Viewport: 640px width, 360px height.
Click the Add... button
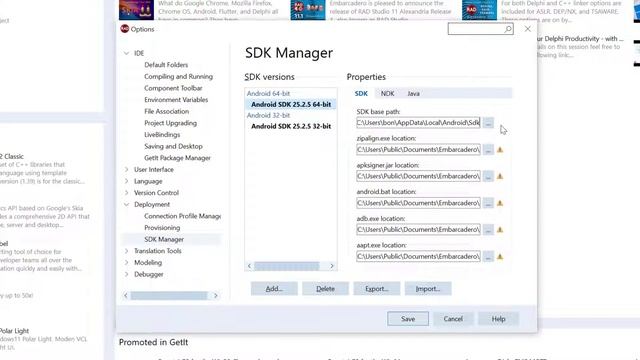(274, 289)
